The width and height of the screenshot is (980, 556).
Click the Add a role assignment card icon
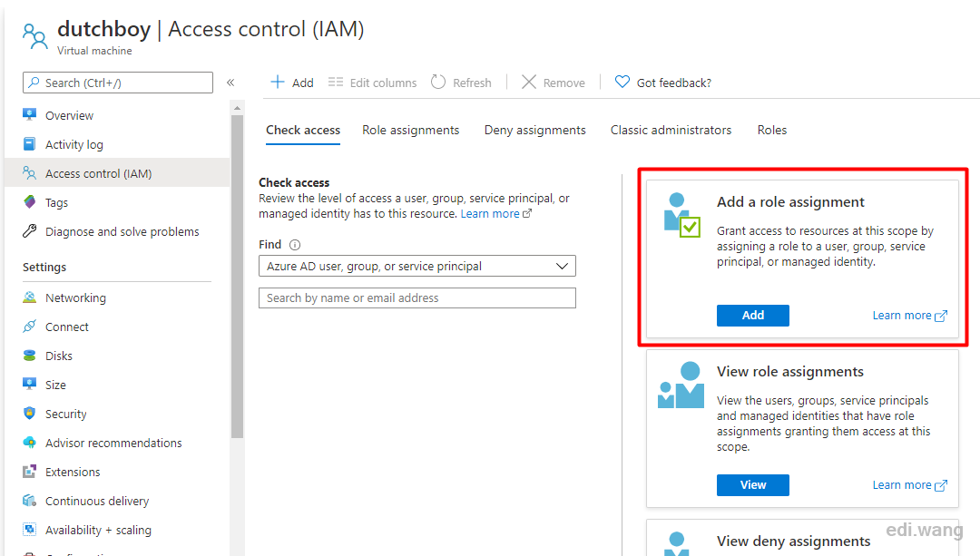coord(681,216)
